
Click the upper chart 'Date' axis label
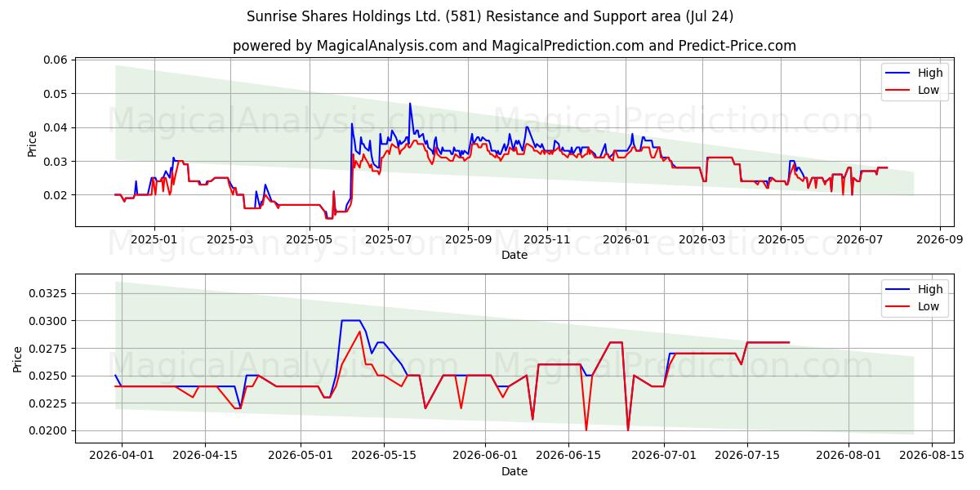click(x=514, y=255)
